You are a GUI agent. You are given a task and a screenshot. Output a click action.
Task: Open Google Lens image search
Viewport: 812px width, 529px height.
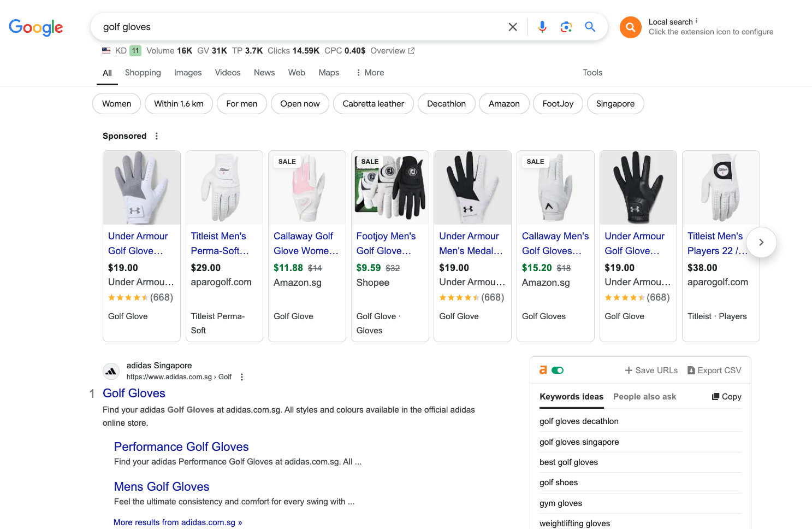[566, 27]
